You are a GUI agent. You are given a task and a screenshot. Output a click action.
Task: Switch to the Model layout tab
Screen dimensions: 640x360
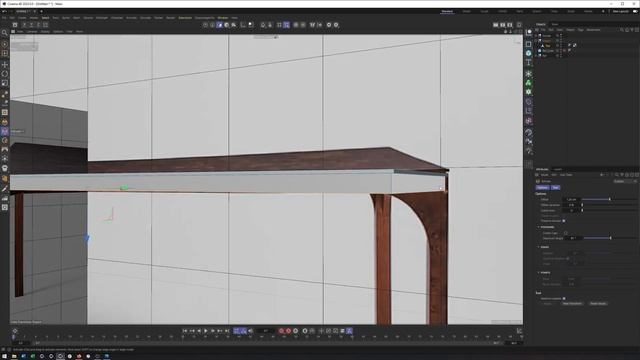point(466,11)
